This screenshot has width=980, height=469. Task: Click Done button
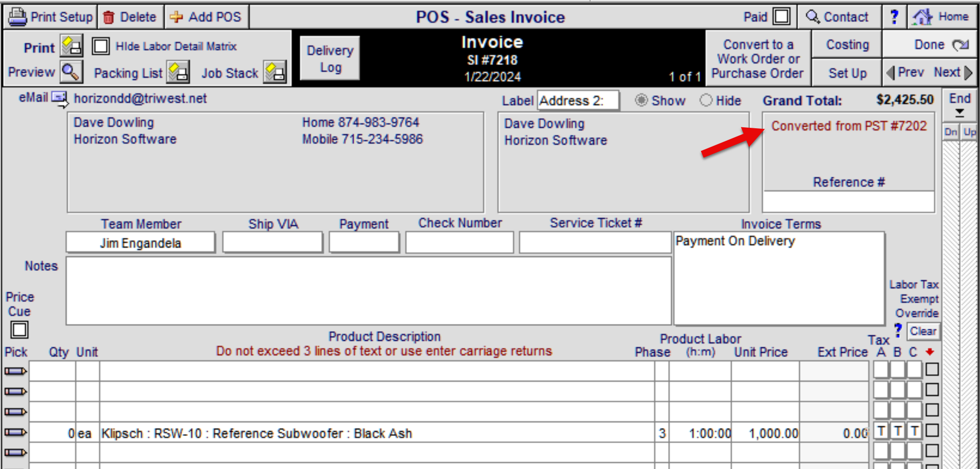[x=930, y=45]
